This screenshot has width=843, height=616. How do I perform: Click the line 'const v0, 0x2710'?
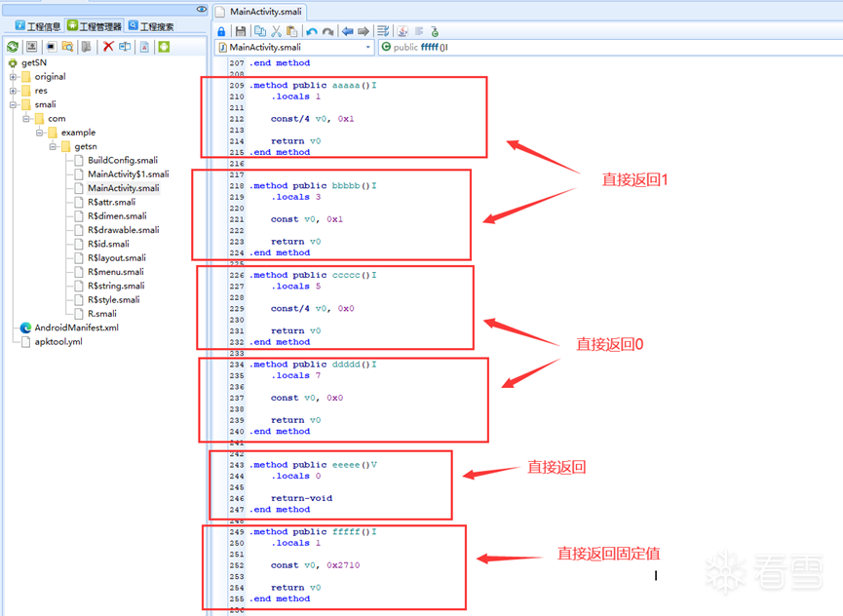316,565
